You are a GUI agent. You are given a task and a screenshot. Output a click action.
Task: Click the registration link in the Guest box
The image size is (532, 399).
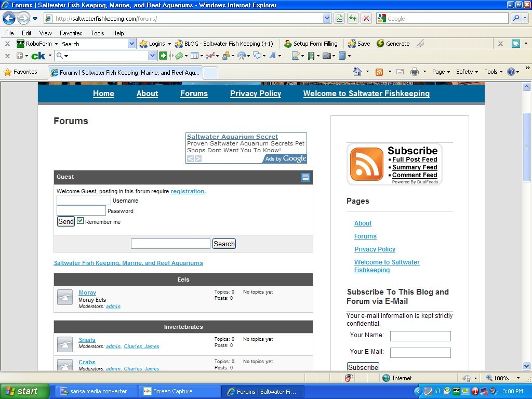point(188,191)
